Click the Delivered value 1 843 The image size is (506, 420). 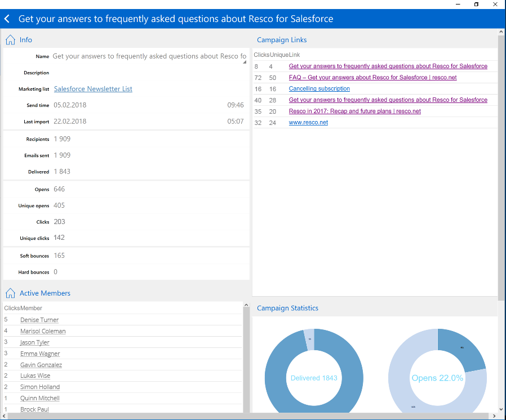click(62, 172)
